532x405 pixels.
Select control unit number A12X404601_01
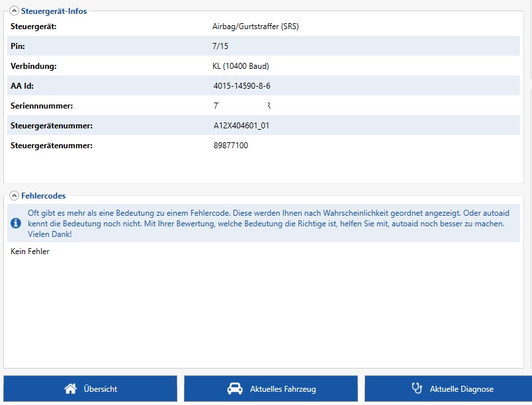click(x=242, y=126)
